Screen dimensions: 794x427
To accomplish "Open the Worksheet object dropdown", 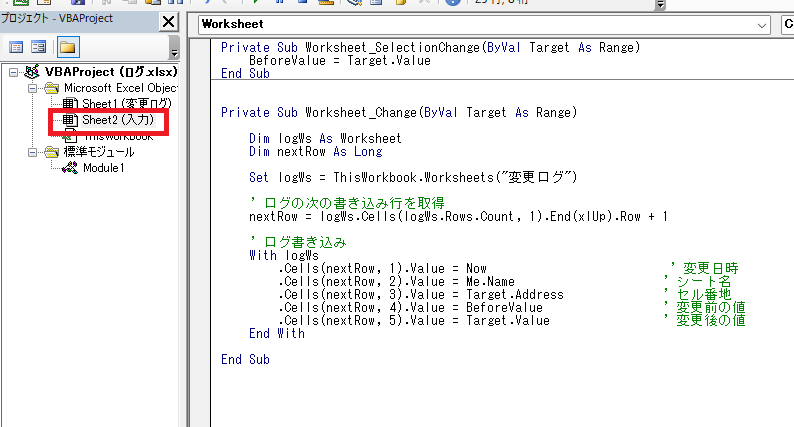I will pyautogui.click(x=763, y=24).
